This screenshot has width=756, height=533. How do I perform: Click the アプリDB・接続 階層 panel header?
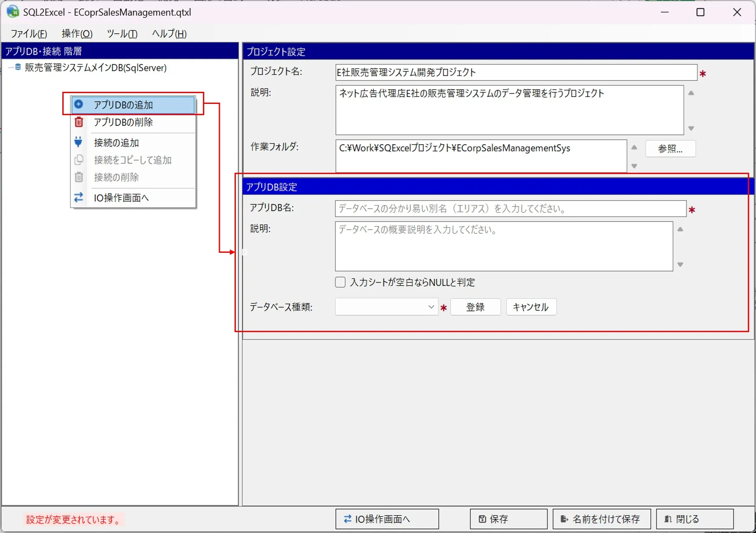point(120,51)
